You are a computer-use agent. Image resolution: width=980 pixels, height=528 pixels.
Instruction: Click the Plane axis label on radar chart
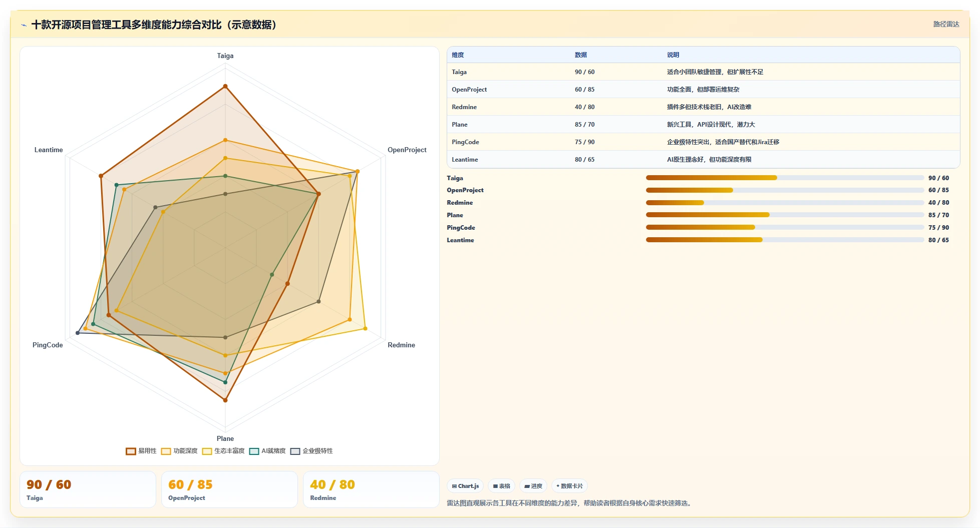point(225,438)
